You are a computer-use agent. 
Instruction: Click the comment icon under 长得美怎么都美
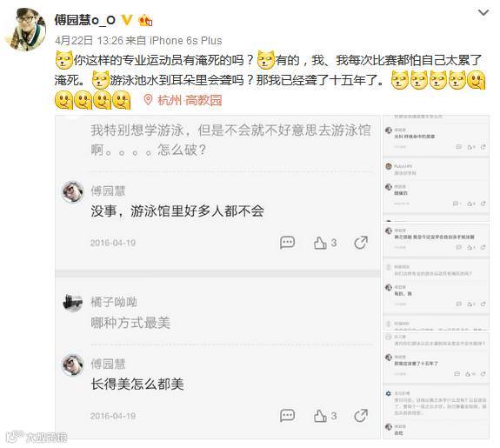[287, 416]
